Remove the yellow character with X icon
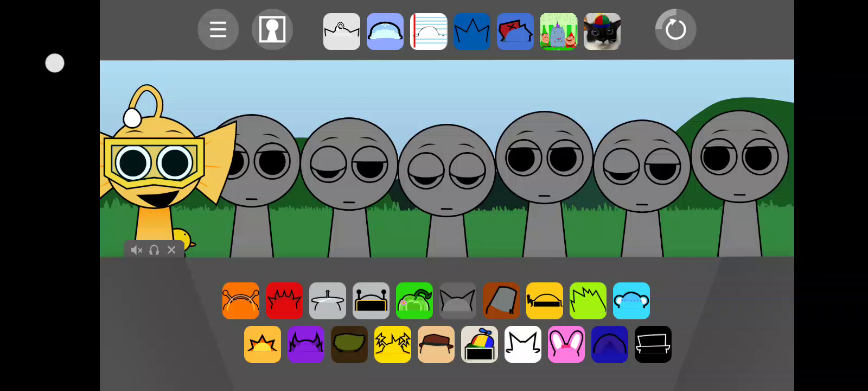868x391 pixels. (171, 250)
